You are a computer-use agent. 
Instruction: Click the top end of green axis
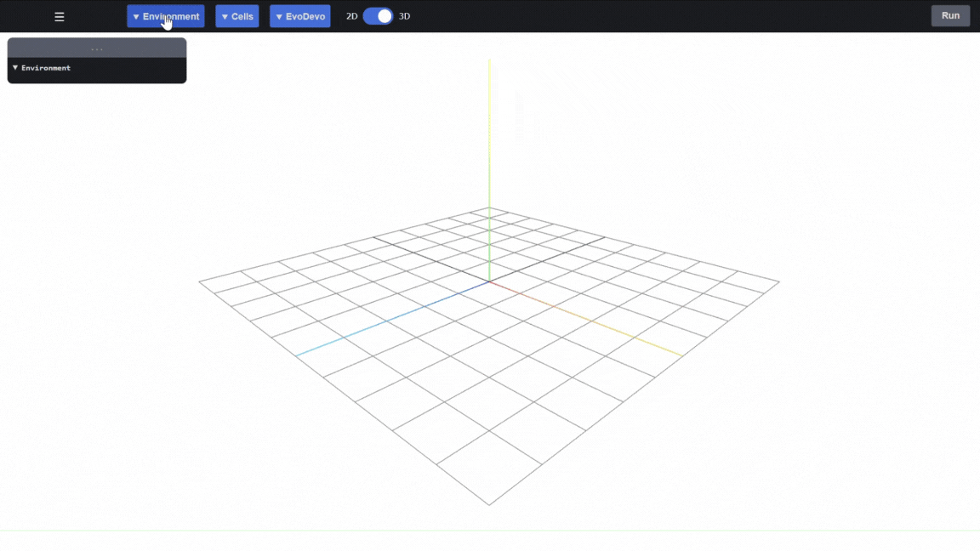click(489, 61)
